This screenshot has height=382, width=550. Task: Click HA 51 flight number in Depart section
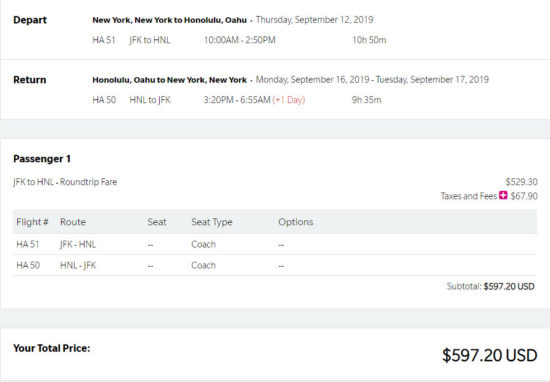(x=104, y=40)
